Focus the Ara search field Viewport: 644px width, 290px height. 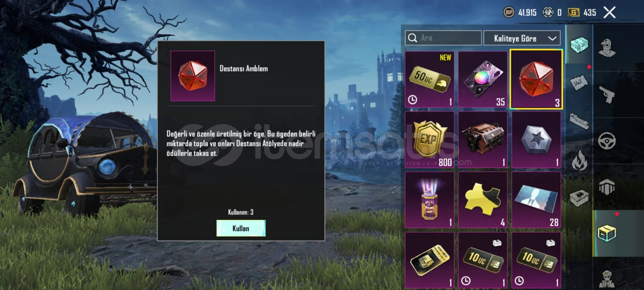click(443, 38)
